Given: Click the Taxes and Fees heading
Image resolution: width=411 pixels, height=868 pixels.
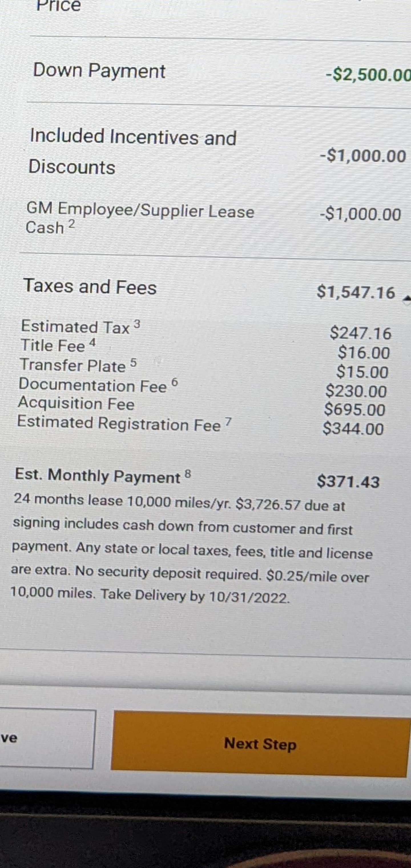Looking at the screenshot, I should pyautogui.click(x=90, y=287).
